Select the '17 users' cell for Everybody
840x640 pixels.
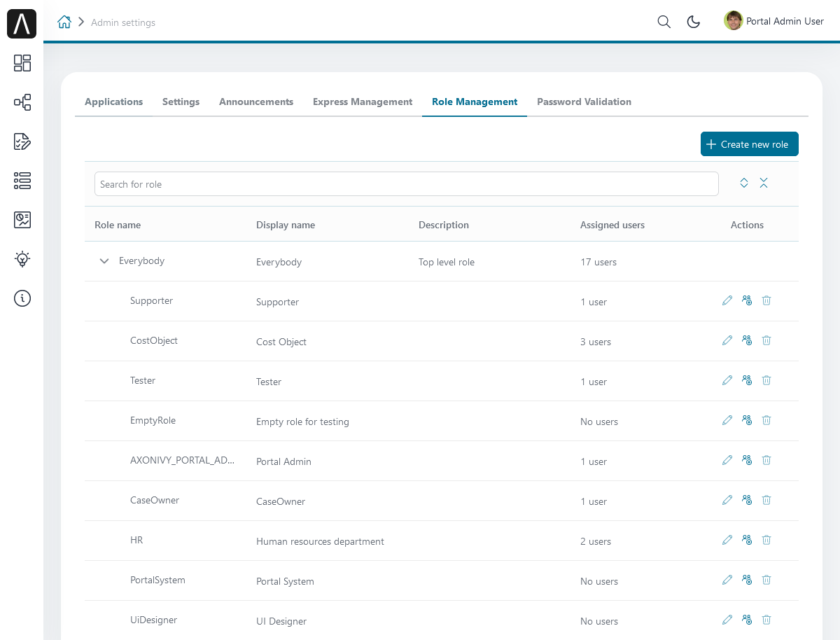click(x=598, y=262)
